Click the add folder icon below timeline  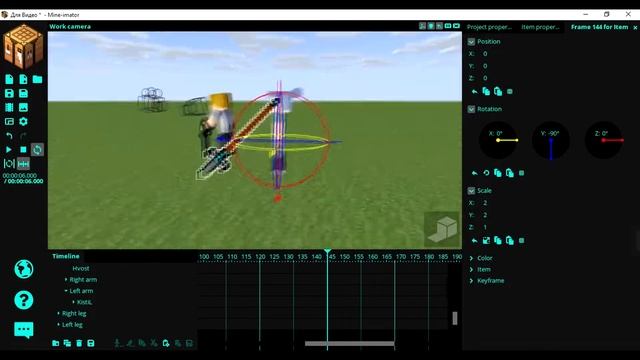pyautogui.click(x=56, y=343)
